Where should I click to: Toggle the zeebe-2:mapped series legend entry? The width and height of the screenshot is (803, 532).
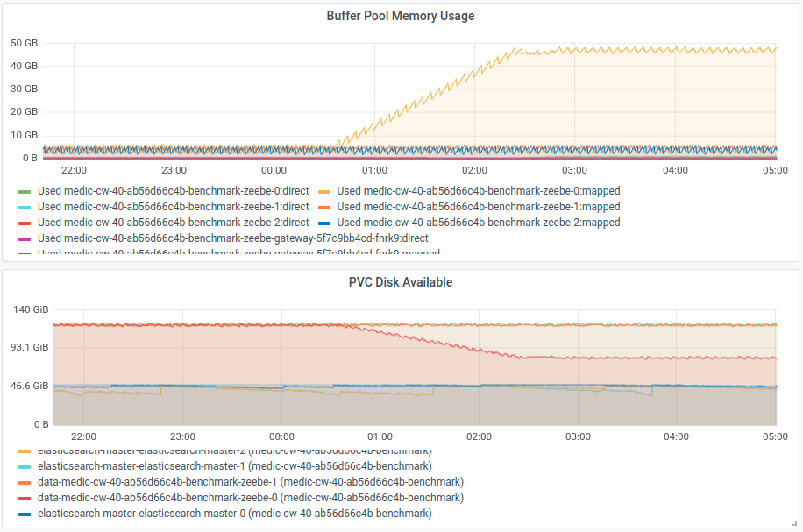(x=479, y=223)
